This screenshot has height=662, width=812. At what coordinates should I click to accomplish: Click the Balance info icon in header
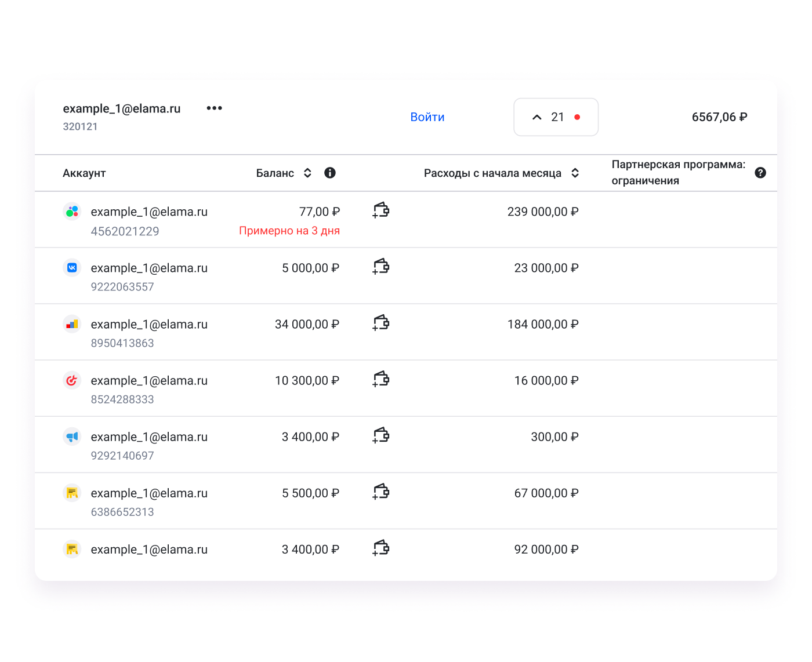(x=330, y=173)
